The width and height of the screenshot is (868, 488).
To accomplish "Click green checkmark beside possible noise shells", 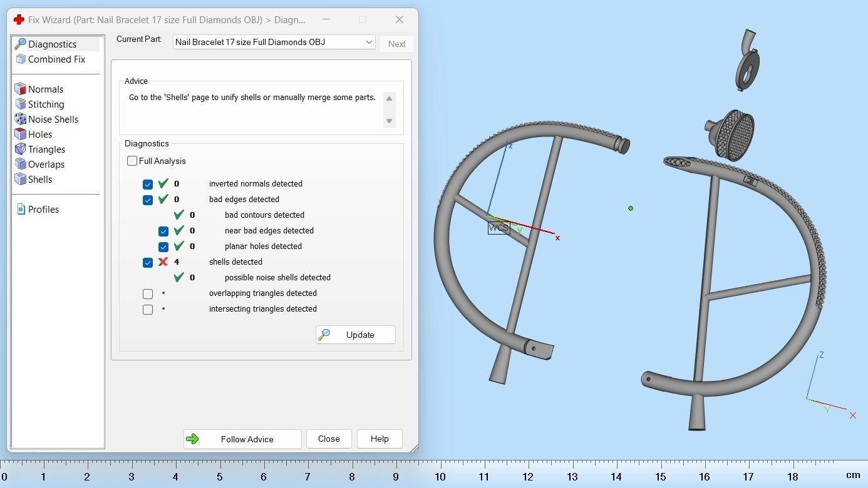I will click(179, 277).
